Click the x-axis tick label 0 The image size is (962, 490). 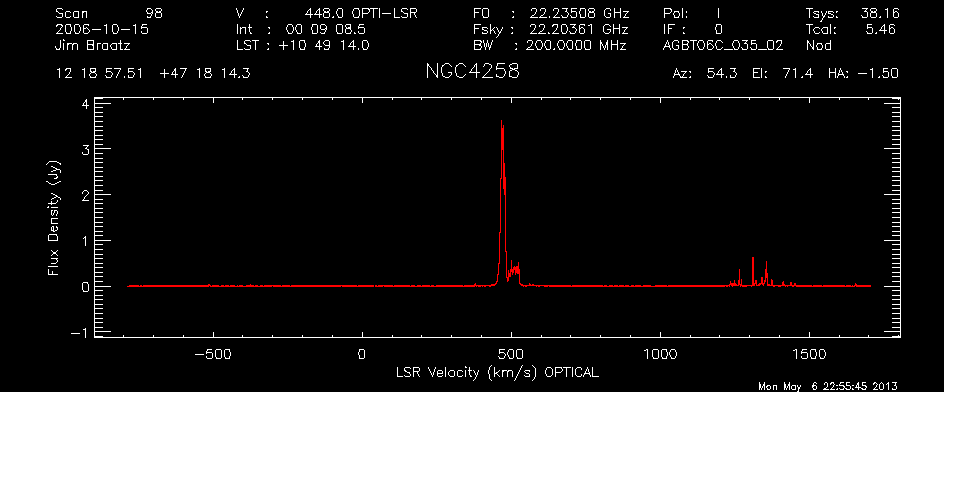tap(362, 354)
